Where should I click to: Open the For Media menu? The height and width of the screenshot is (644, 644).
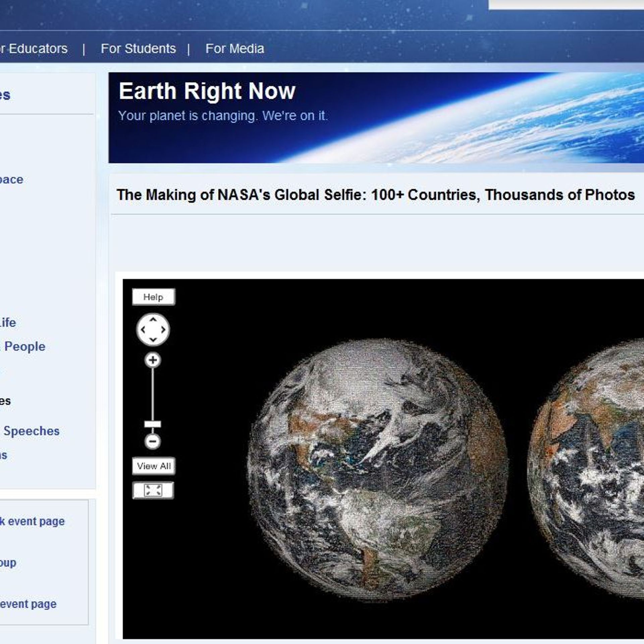click(235, 48)
